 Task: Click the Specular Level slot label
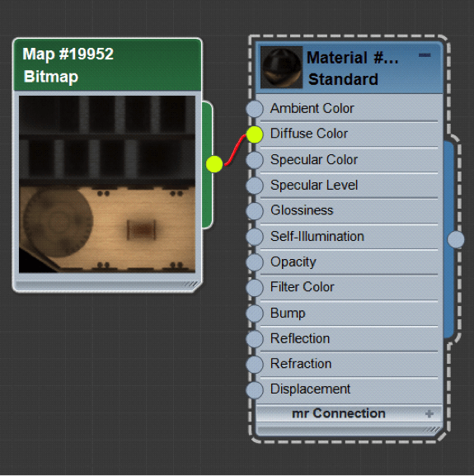[x=314, y=185]
